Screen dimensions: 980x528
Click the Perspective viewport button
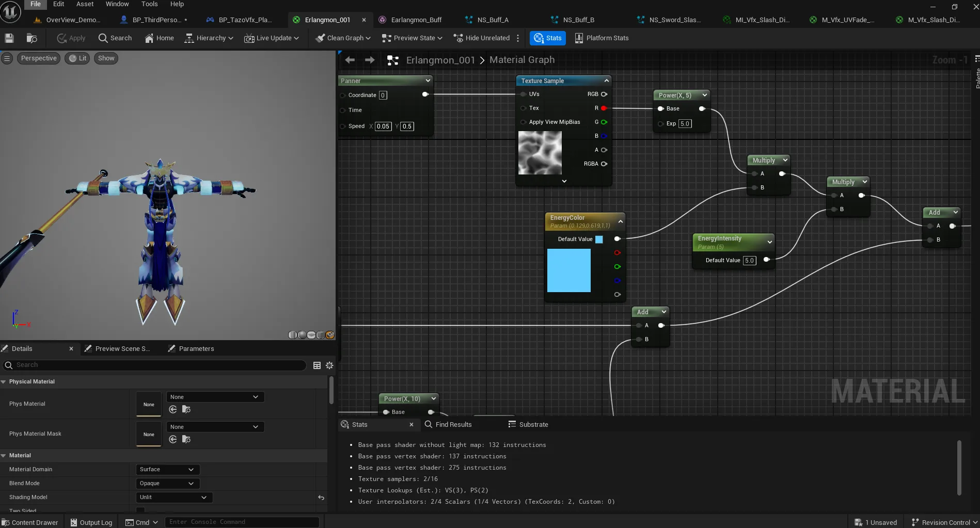pyautogui.click(x=39, y=58)
